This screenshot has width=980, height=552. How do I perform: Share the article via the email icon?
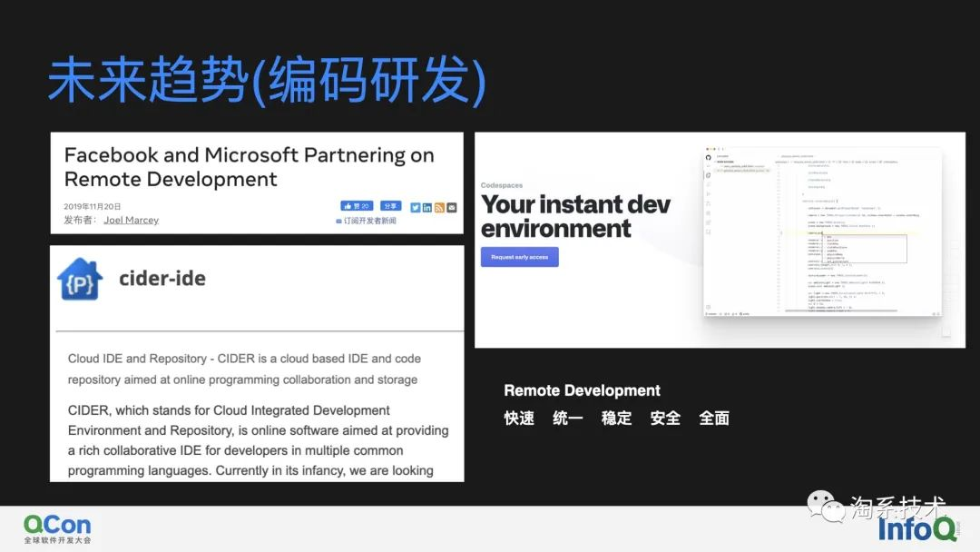[452, 208]
